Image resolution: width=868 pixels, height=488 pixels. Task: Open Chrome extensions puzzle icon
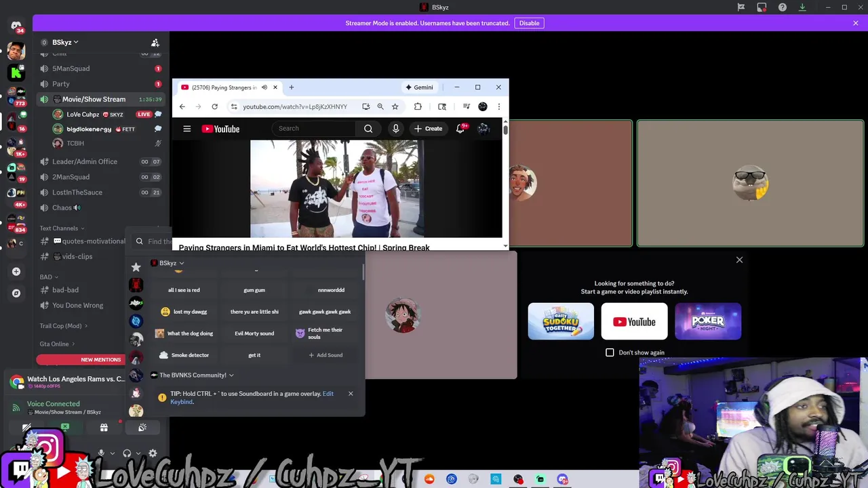click(x=418, y=106)
